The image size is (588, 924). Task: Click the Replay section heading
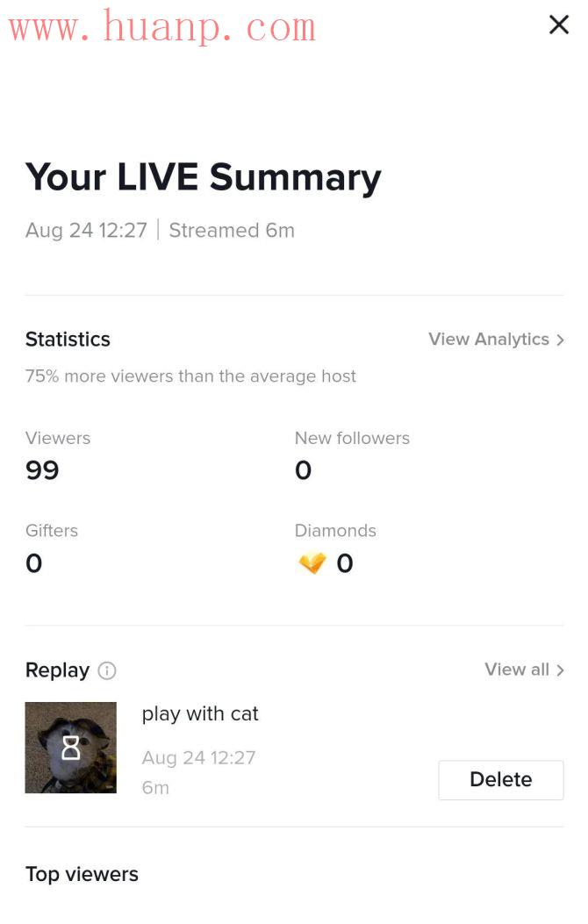click(x=57, y=670)
